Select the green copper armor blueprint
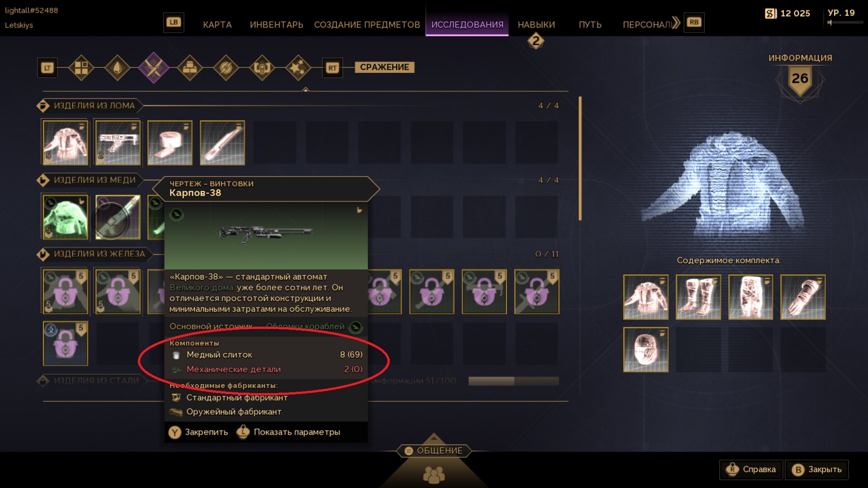This screenshot has width=868, height=488. click(66, 217)
